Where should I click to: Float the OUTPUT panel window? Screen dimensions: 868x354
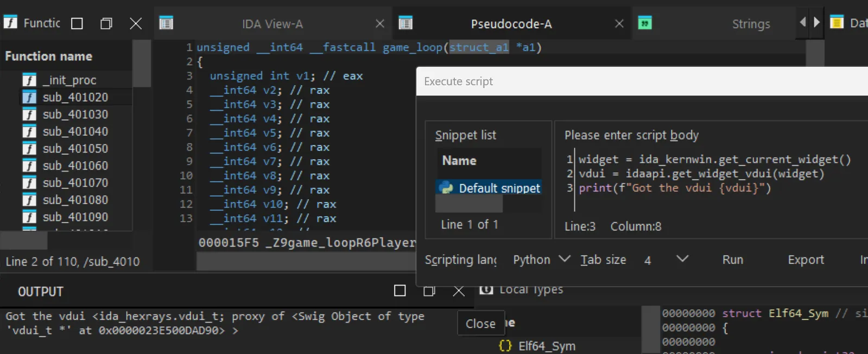coord(429,291)
